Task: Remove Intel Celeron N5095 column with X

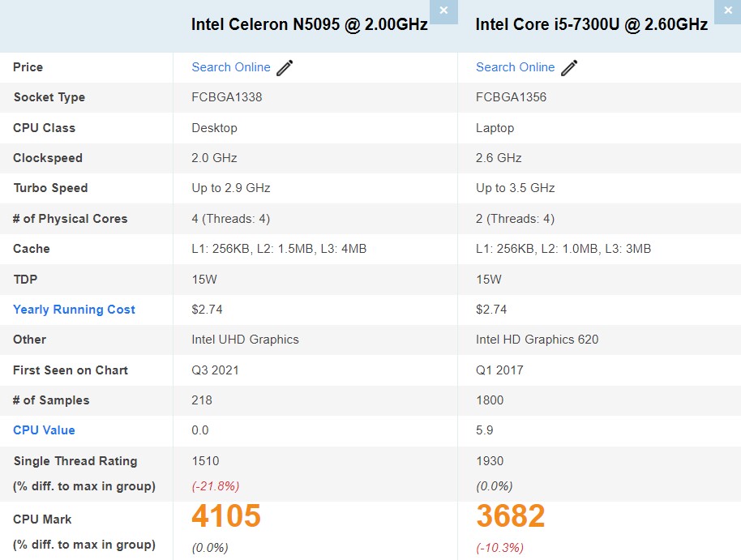Action: point(443,11)
